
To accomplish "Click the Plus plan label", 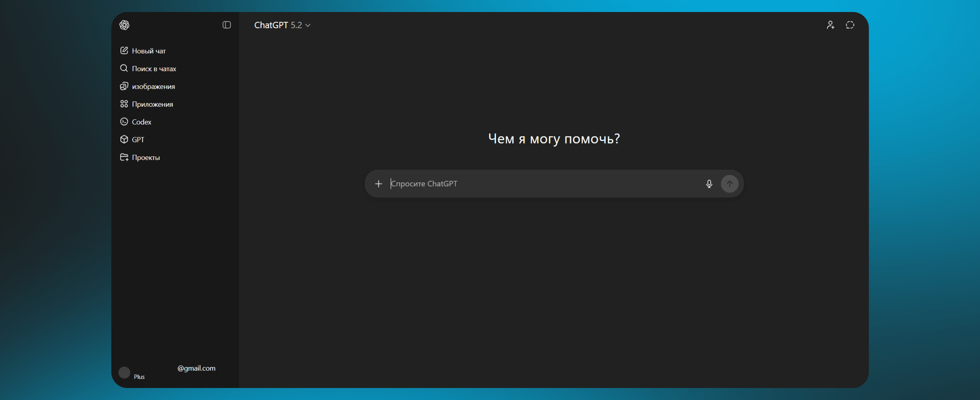I will click(x=139, y=377).
